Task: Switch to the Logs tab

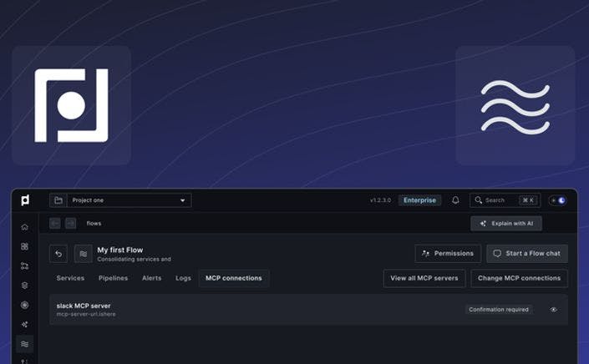Action: coord(183,278)
